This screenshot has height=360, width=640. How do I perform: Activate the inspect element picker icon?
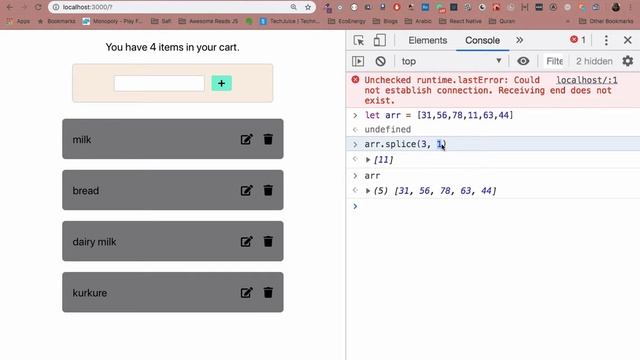click(x=359, y=40)
